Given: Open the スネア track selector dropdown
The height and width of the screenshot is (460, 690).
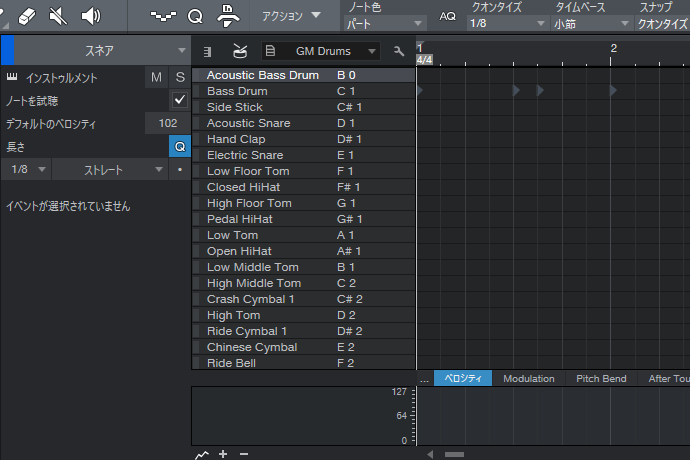Looking at the screenshot, I should coord(100,50).
